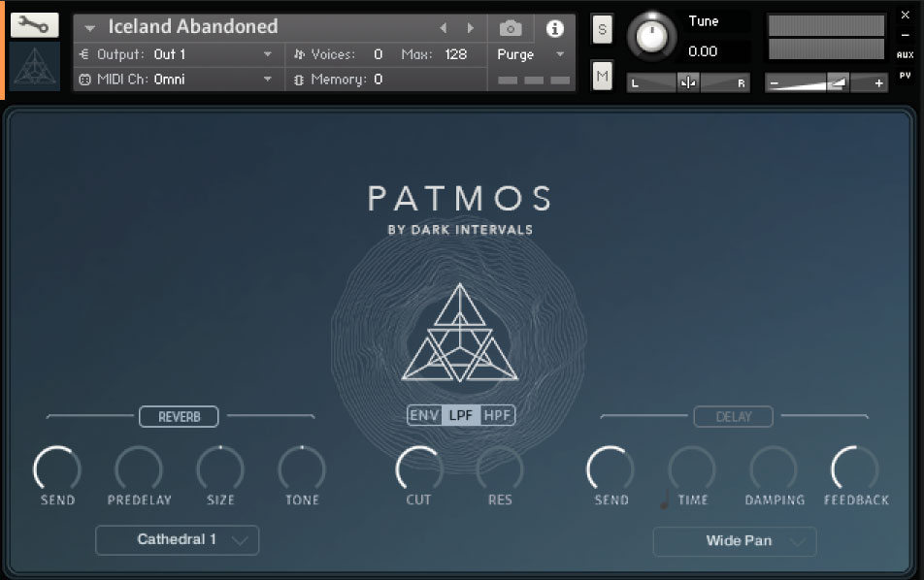Click the pan slider between L and R
924x580 pixels.
coord(688,82)
